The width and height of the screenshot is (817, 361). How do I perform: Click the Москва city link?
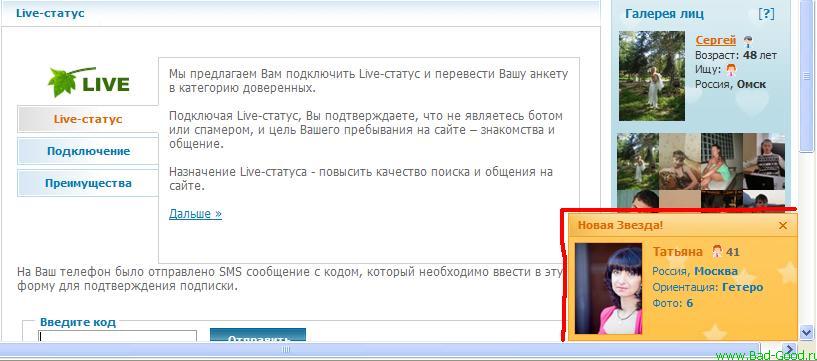(x=716, y=271)
